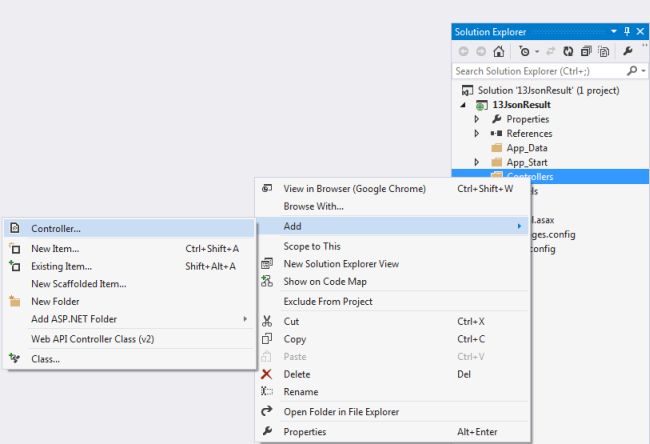Select the App_Data folder
Viewport: 650px width, 444px height.
point(526,148)
